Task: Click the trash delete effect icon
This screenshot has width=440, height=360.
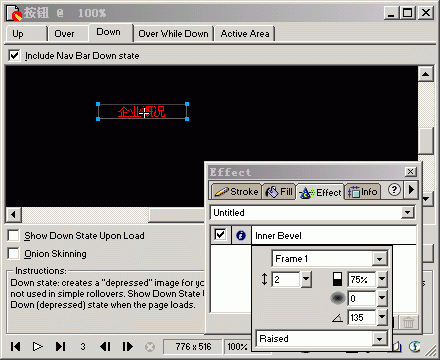Action: [408, 322]
